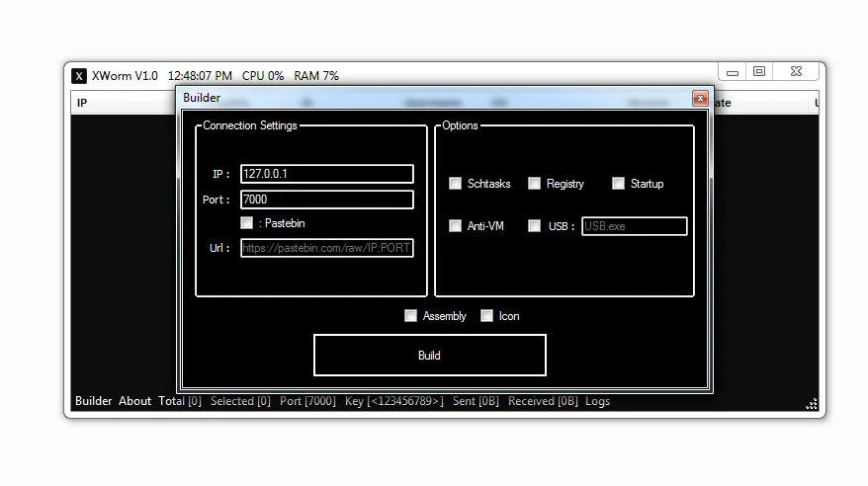Click the IP column header

coord(82,103)
